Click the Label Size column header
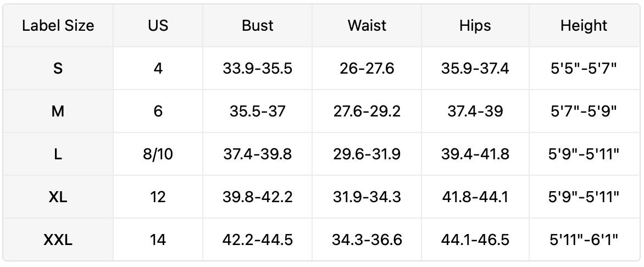The height and width of the screenshot is (267, 644). click(58, 26)
